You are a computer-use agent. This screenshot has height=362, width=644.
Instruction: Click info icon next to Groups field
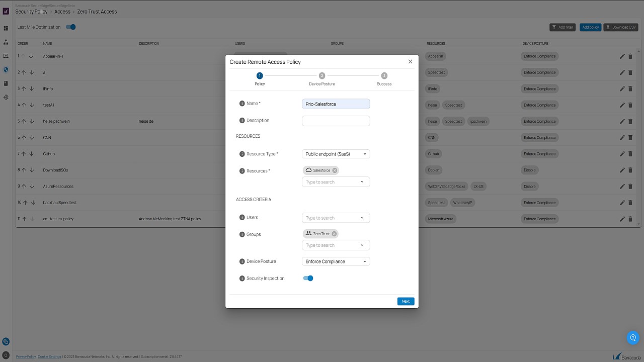[242, 234]
